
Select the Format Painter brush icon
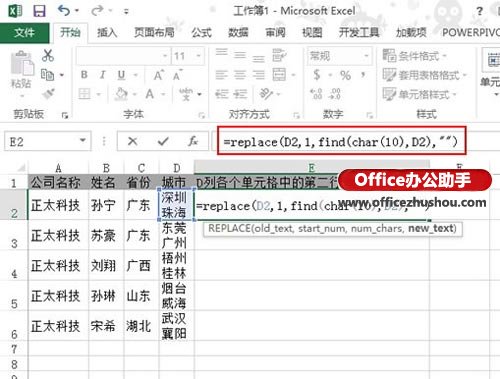coord(48,94)
